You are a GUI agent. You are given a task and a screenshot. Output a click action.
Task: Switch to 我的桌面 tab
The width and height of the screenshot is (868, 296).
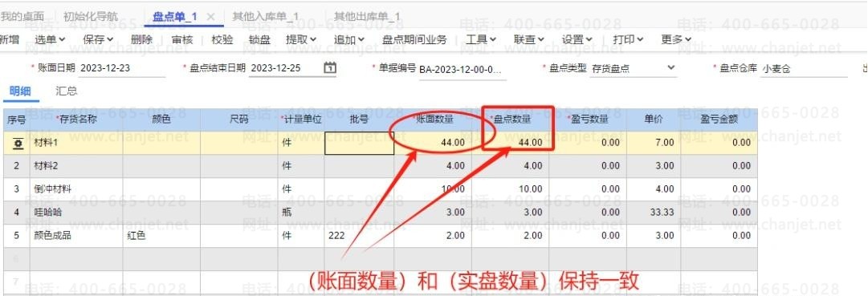tap(22, 17)
